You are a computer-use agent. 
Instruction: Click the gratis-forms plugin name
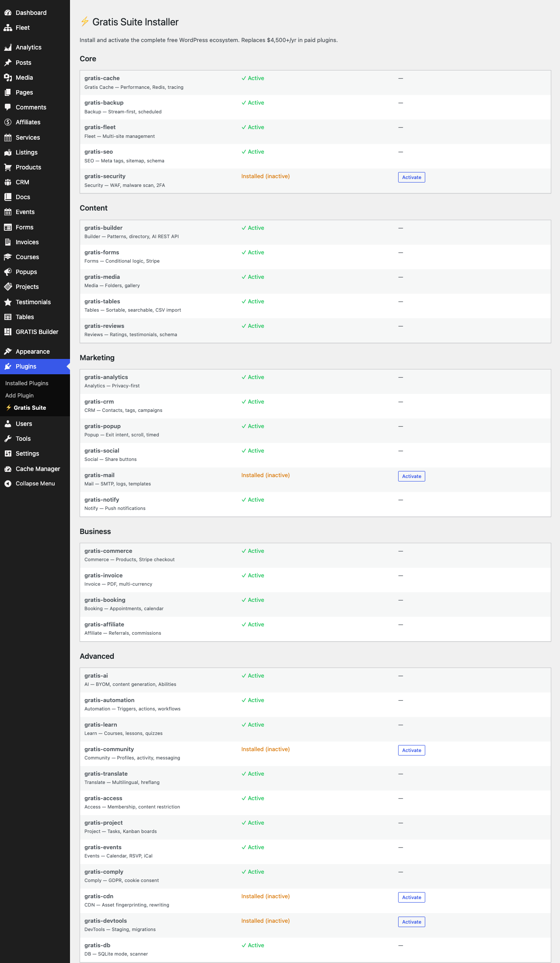pyautogui.click(x=101, y=253)
